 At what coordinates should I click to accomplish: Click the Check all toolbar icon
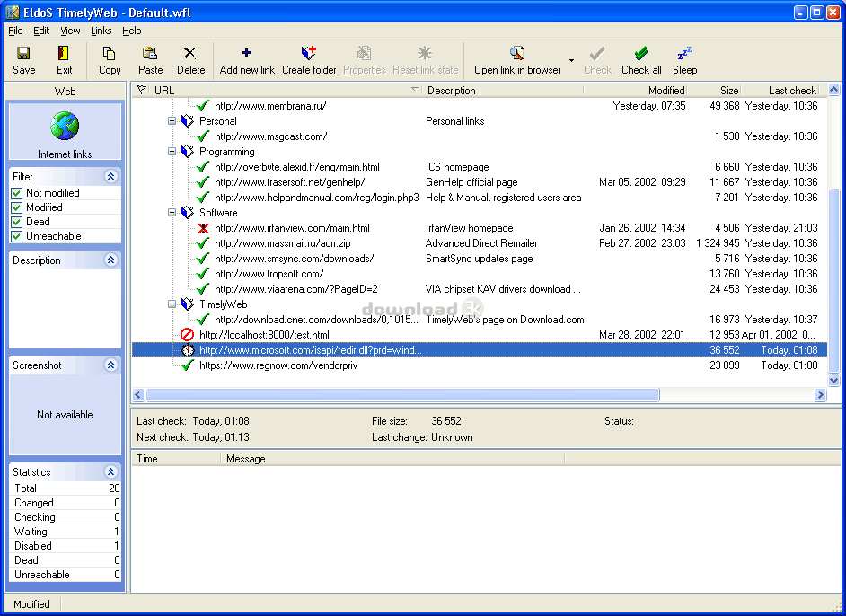[641, 53]
